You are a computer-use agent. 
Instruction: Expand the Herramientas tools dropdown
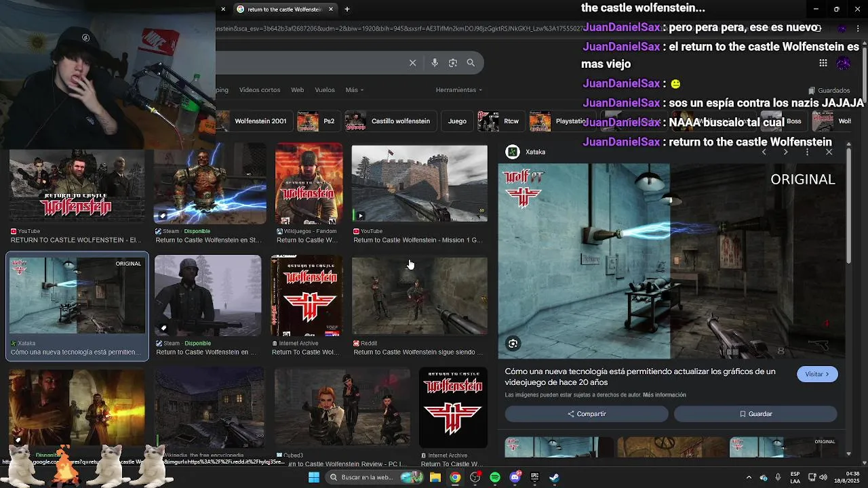(x=459, y=89)
